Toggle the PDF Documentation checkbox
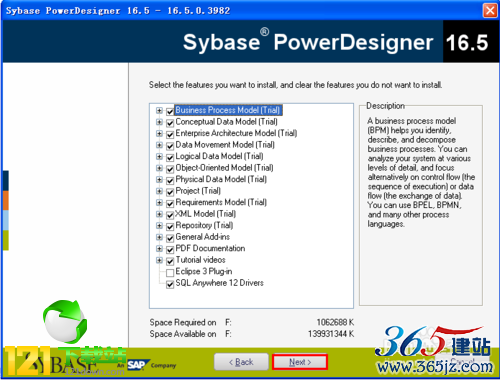 coord(170,250)
